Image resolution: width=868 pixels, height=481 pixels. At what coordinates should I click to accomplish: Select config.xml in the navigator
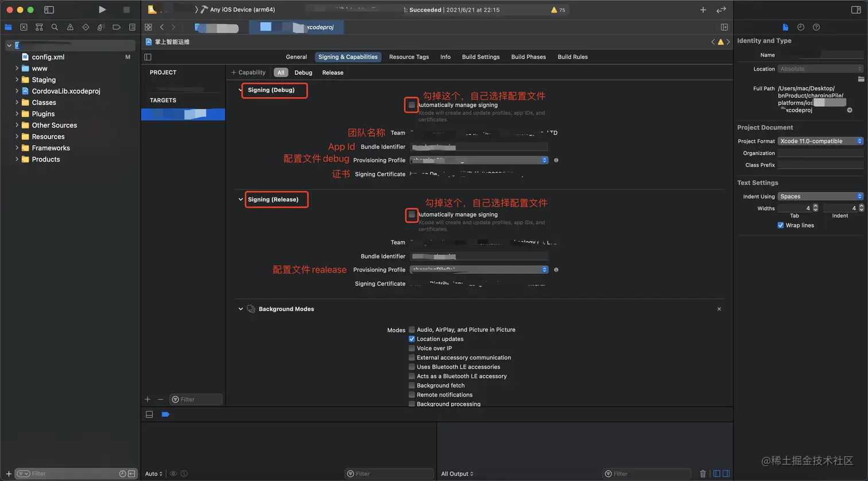click(x=48, y=57)
